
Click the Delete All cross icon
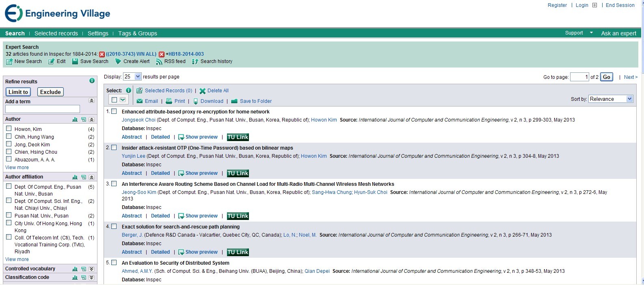coord(202,91)
